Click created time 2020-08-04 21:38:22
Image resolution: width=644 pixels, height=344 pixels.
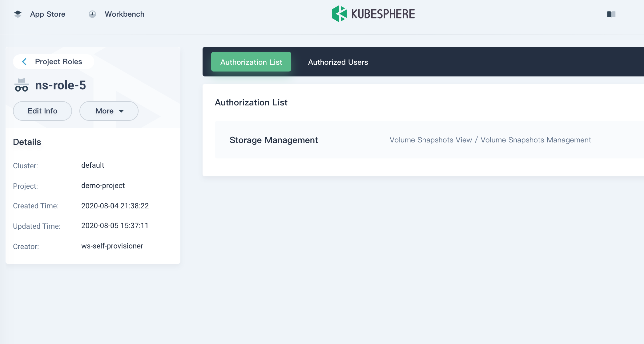coord(115,206)
